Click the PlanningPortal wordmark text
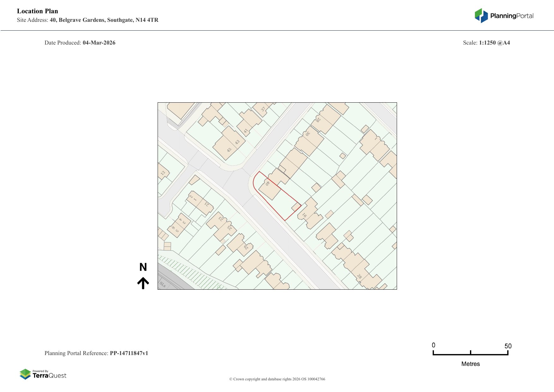Viewport: 554px width, 392px height. click(512, 16)
